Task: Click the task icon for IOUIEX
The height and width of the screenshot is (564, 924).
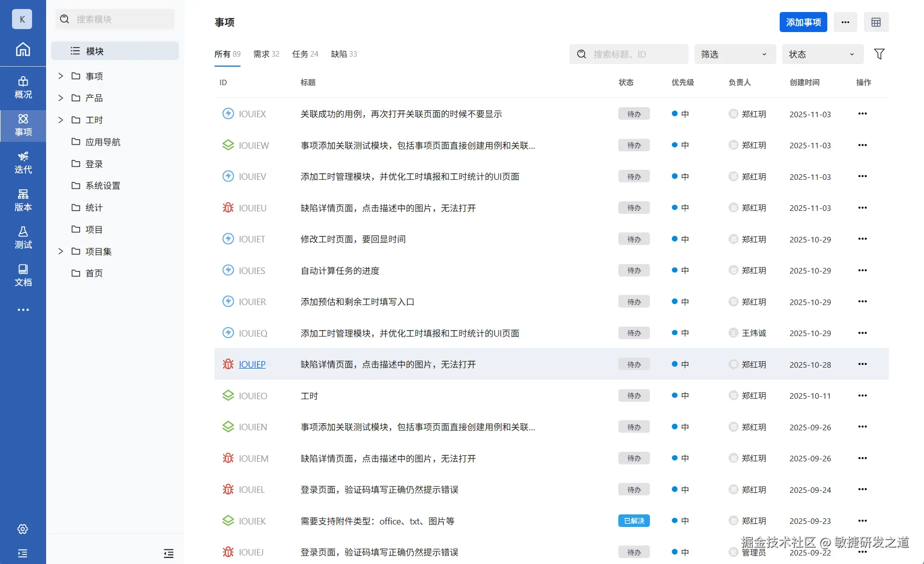Action: [x=228, y=114]
